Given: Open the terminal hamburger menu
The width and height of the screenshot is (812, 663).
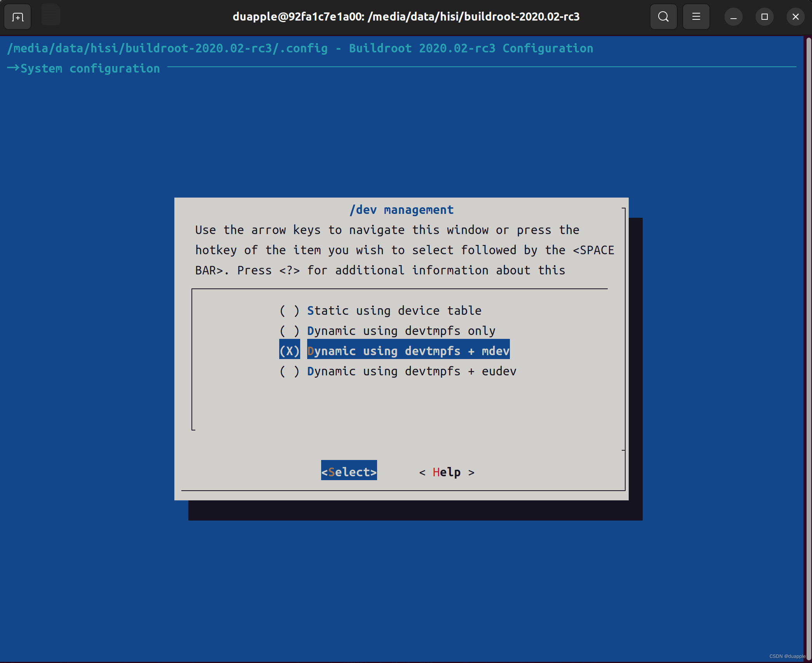Looking at the screenshot, I should click(696, 16).
